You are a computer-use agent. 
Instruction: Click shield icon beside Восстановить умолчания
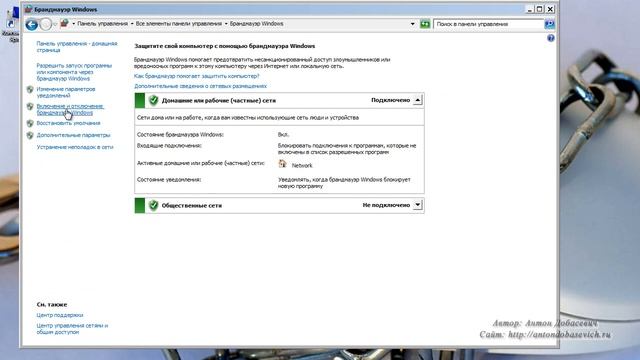point(30,123)
